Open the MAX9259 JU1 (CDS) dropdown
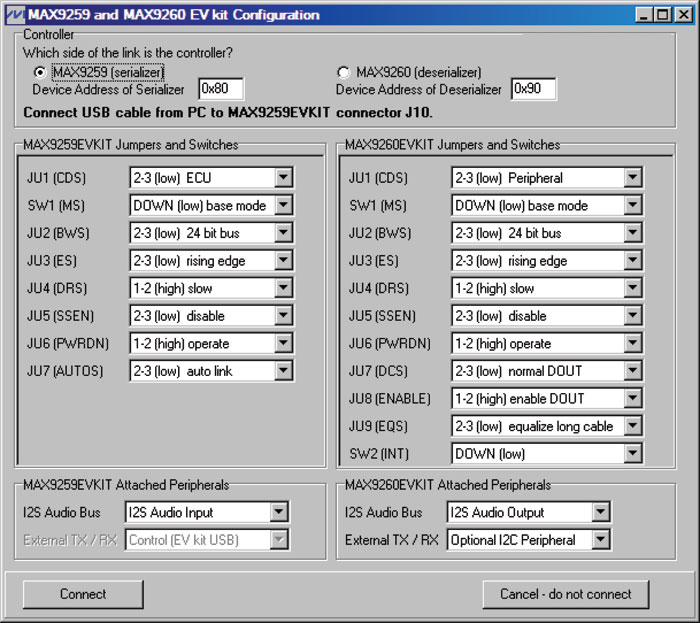This screenshot has height=623, width=700. pos(212,178)
